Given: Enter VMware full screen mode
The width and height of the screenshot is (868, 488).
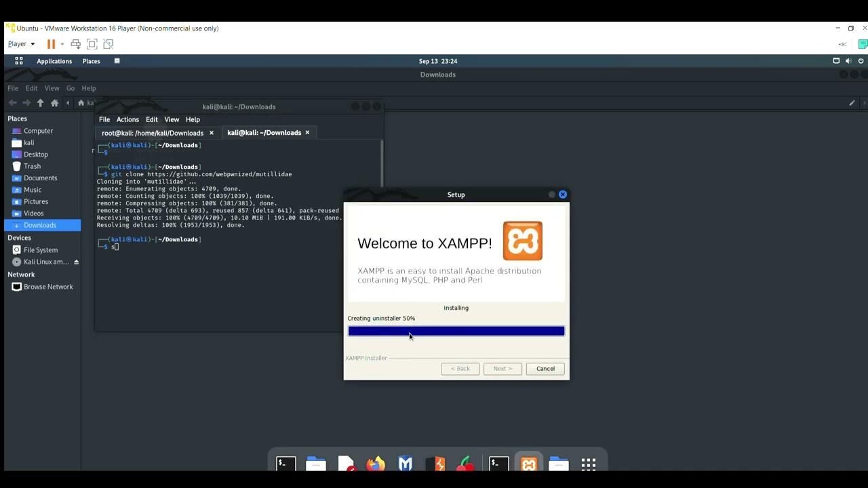Looking at the screenshot, I should (x=92, y=44).
